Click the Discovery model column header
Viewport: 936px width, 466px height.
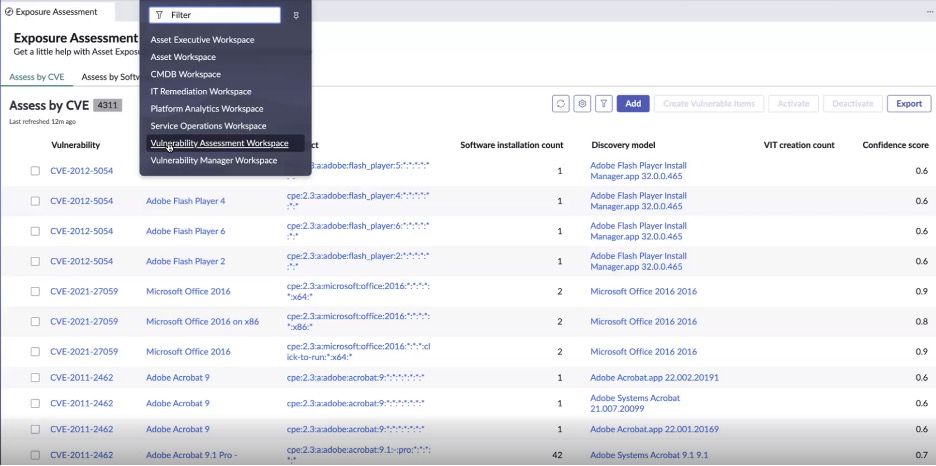(x=623, y=145)
